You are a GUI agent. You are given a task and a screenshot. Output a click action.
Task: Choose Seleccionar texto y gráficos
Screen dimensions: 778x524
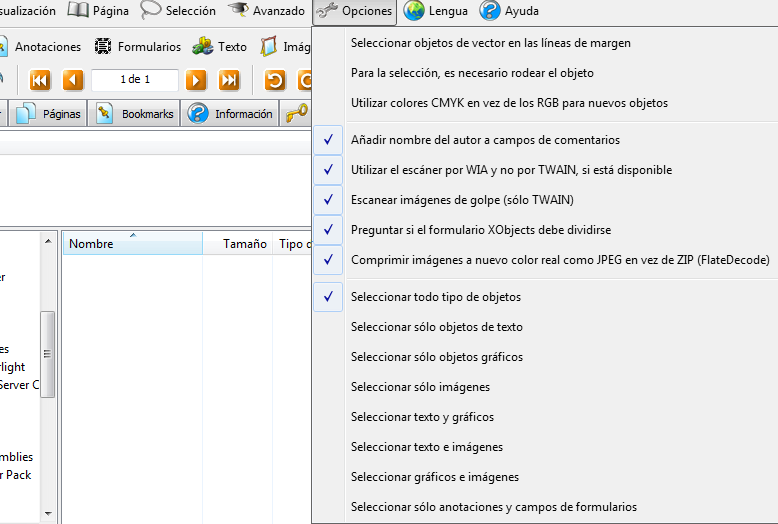pos(545,417)
